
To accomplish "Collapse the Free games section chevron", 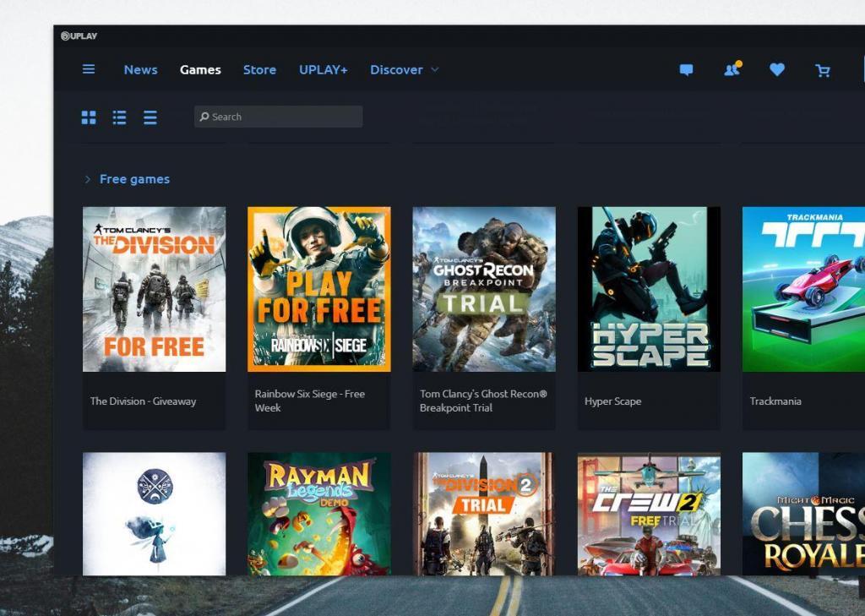I will point(87,179).
